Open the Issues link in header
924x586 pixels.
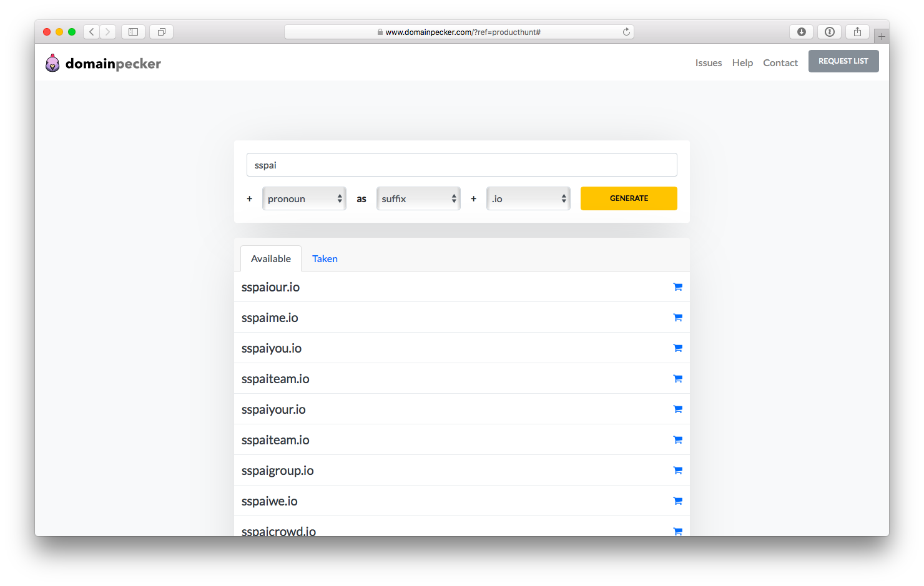[x=708, y=63]
